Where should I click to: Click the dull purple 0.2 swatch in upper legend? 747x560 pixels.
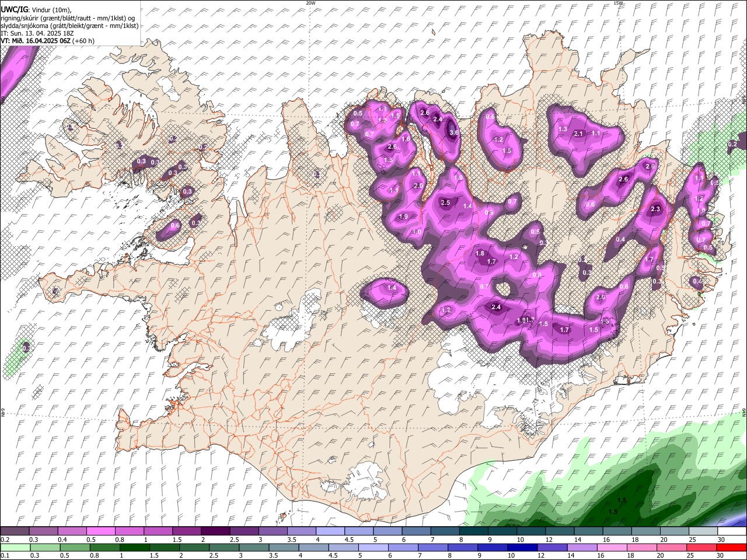15,531
